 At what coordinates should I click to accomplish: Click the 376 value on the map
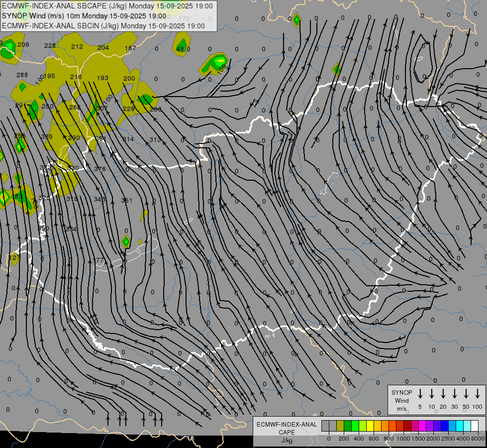100,169
